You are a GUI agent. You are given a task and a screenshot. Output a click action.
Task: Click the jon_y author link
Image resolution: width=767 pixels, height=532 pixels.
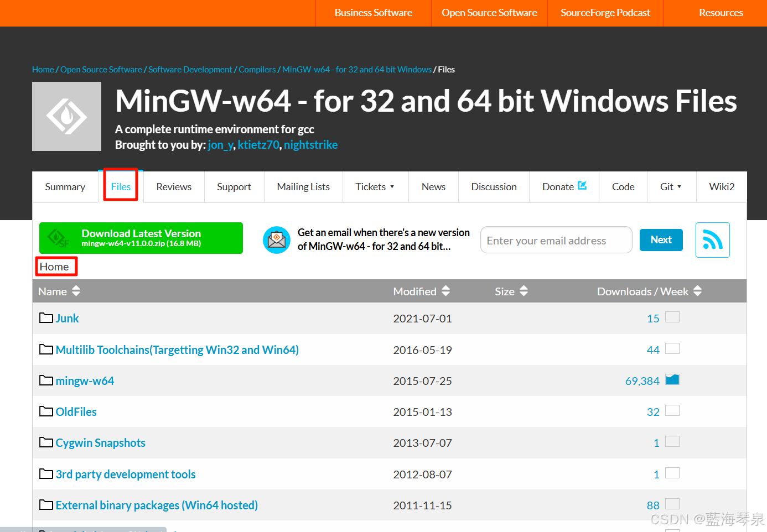220,145
